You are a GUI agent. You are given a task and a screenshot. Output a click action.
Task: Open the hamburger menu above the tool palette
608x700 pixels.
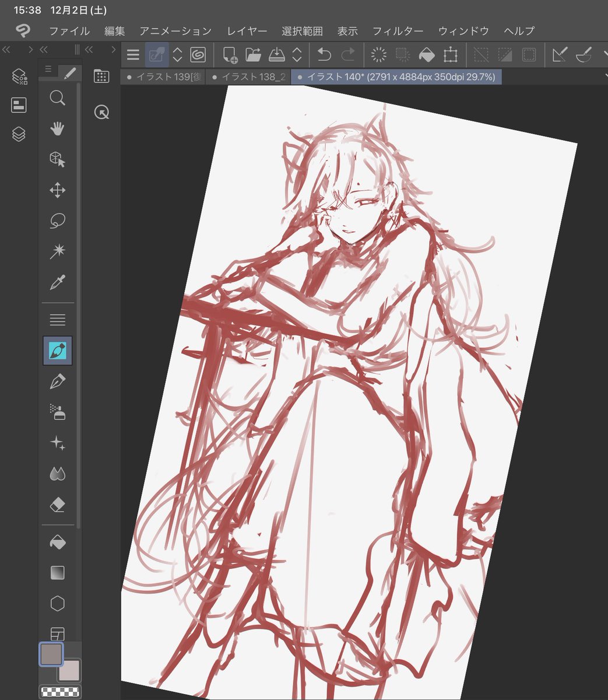[48, 70]
